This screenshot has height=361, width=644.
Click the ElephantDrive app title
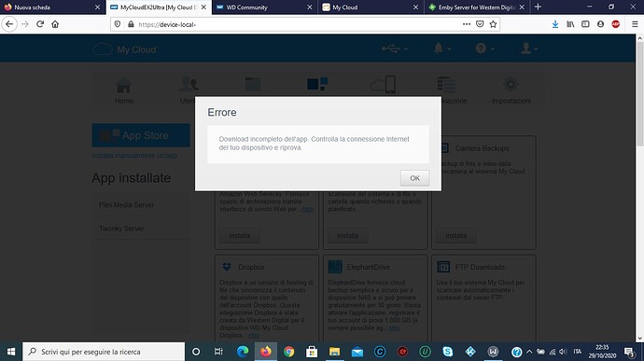click(368, 267)
